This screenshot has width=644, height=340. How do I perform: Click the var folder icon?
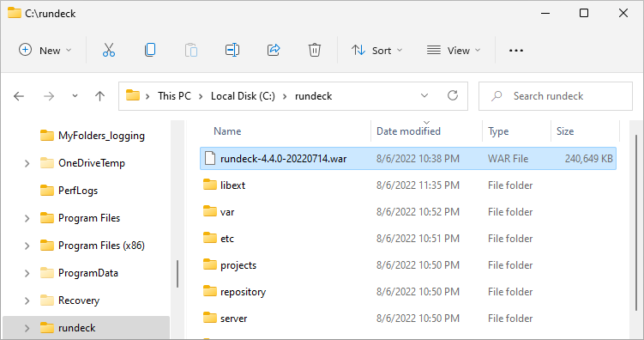(x=210, y=211)
